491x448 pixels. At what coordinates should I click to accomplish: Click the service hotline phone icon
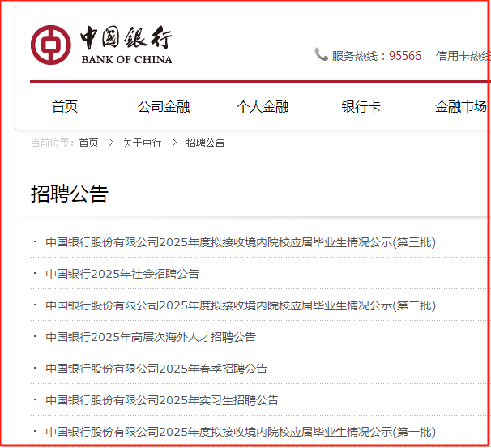tap(321, 54)
